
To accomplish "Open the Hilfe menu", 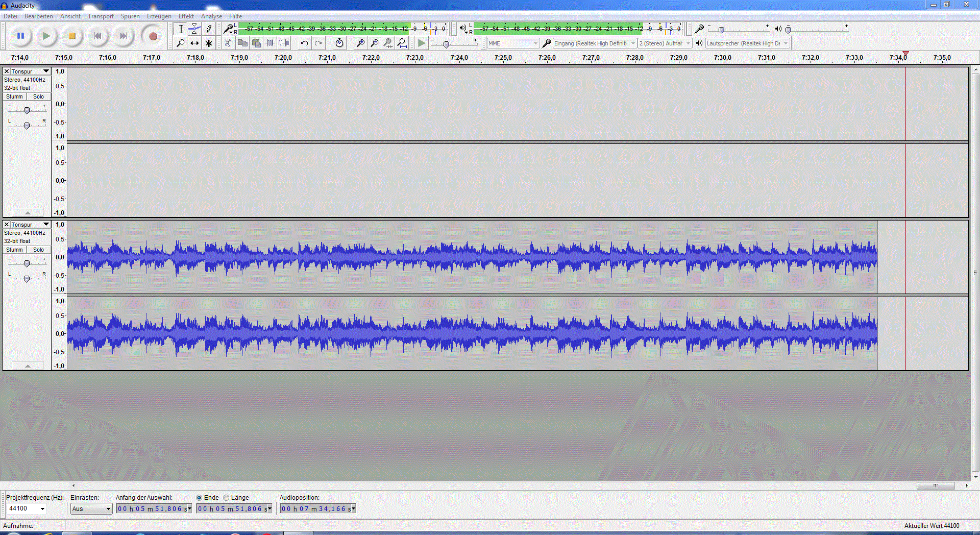I will pos(235,16).
